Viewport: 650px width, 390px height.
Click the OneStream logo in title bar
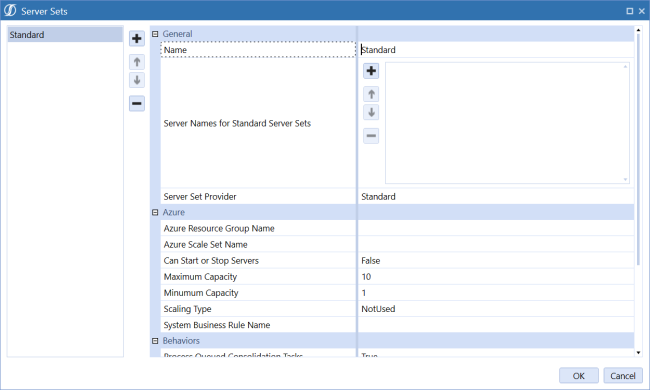[10, 10]
